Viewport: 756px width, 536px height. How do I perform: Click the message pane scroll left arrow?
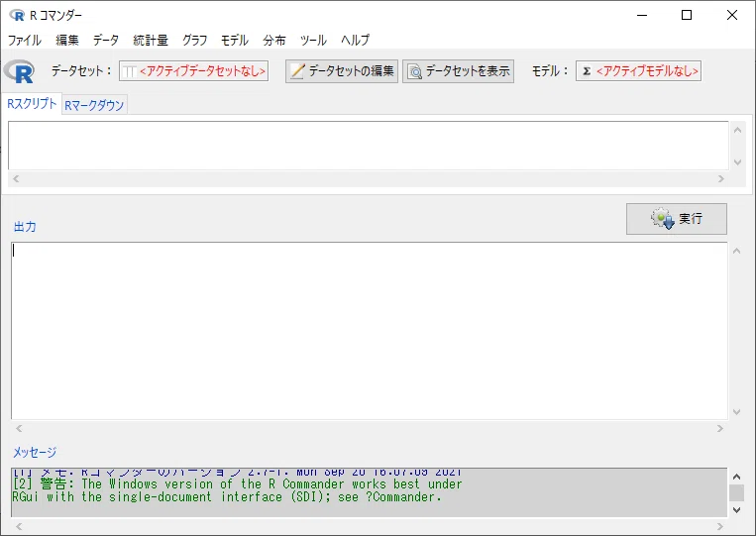click(19, 526)
